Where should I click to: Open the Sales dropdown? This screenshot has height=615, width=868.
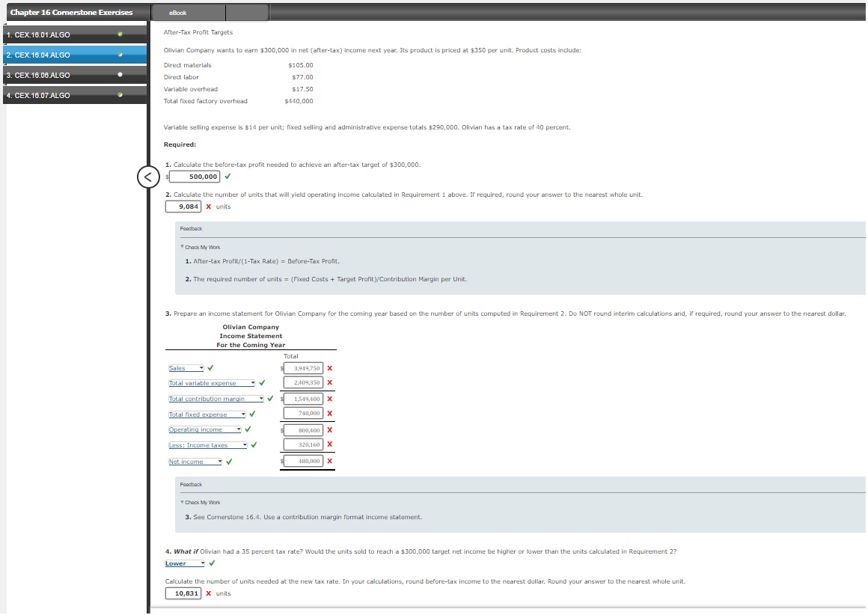coord(186,368)
